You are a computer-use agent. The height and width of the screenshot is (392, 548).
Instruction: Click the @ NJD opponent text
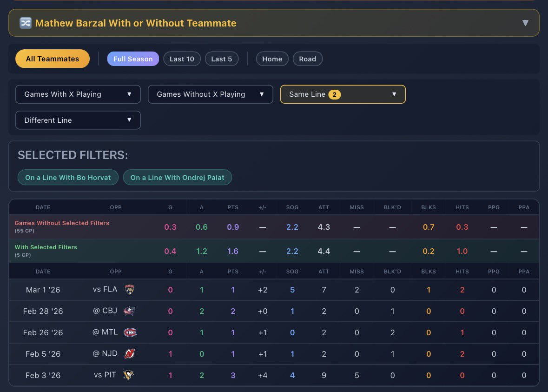105,353
